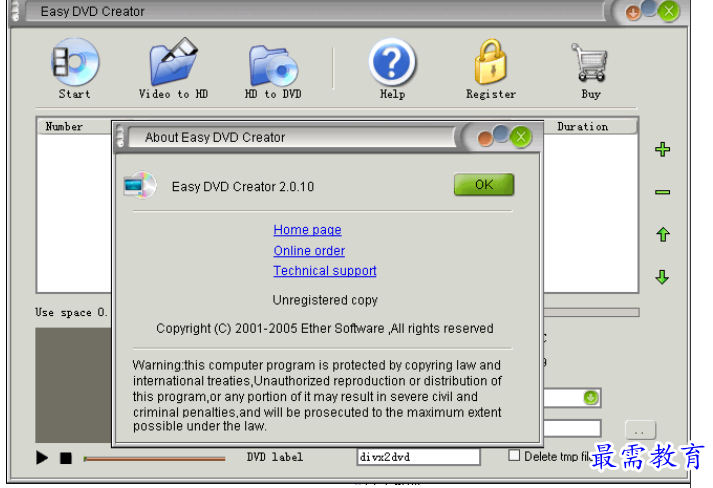This screenshot has height=488, width=713.
Task: Click the DVD disc icon in About dialog
Action: (140, 185)
